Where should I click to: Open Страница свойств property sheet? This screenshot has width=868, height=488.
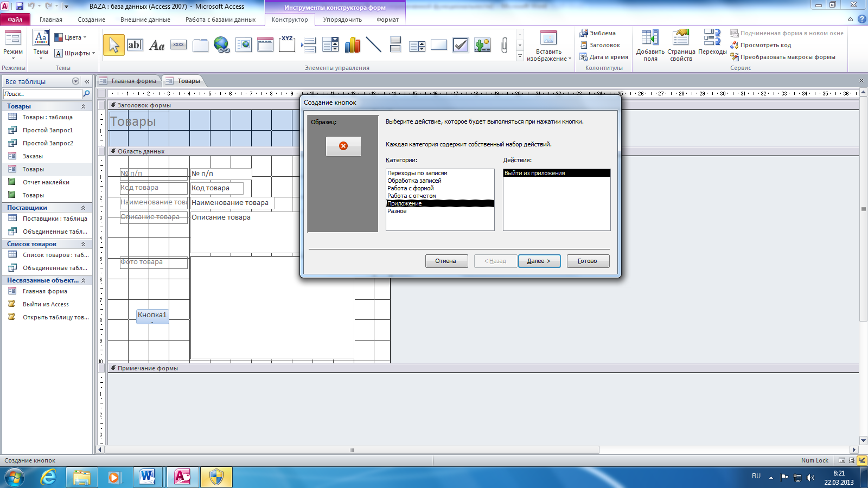coord(681,46)
